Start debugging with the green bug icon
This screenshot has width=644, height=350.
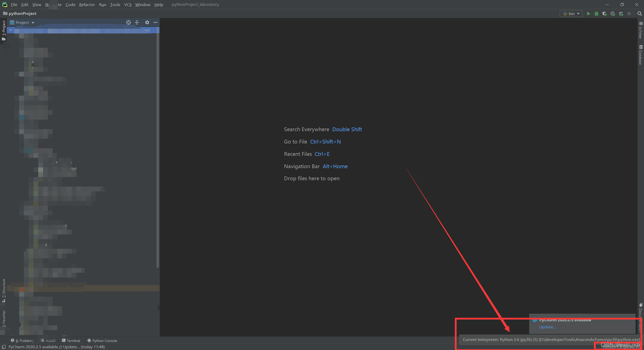(x=596, y=14)
